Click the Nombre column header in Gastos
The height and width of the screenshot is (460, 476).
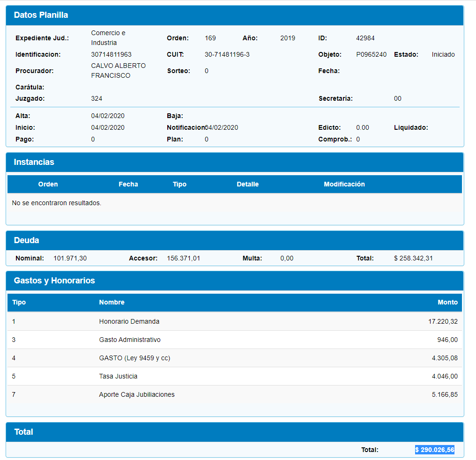[x=112, y=302]
